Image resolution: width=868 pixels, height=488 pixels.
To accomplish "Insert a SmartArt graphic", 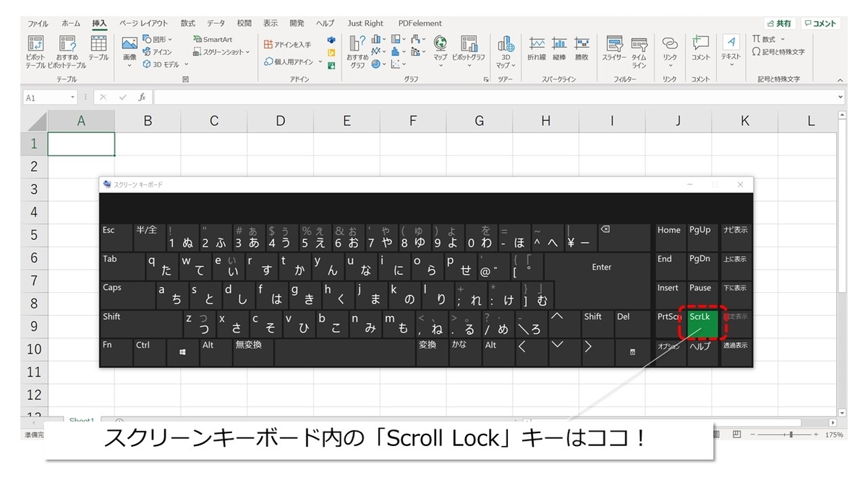I will click(213, 39).
